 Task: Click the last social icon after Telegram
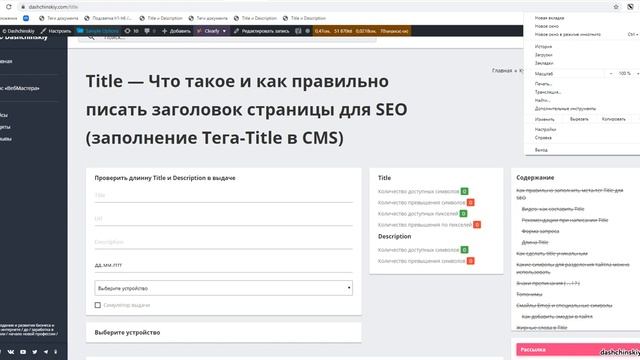point(56,352)
